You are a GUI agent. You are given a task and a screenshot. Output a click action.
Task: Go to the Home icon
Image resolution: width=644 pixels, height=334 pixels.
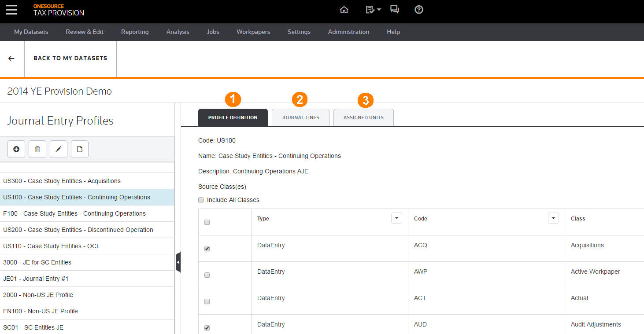click(x=344, y=10)
